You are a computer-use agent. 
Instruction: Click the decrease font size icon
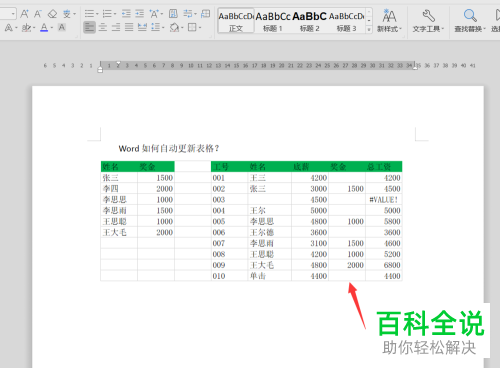(x=38, y=14)
